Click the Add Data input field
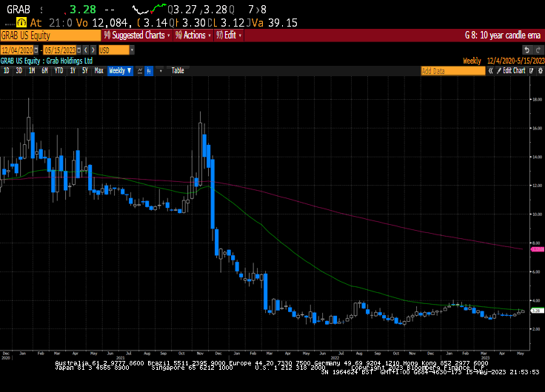Image resolution: width=545 pixels, height=392 pixels. 453,71
